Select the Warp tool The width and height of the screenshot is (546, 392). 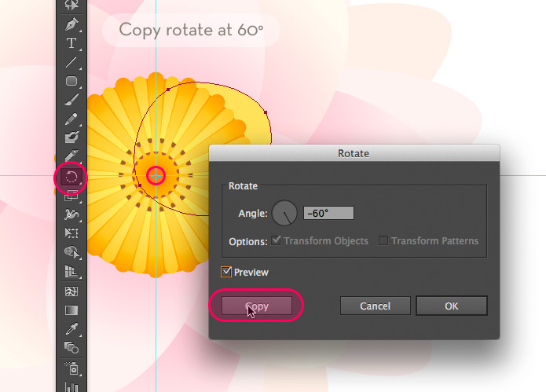pyautogui.click(x=71, y=214)
